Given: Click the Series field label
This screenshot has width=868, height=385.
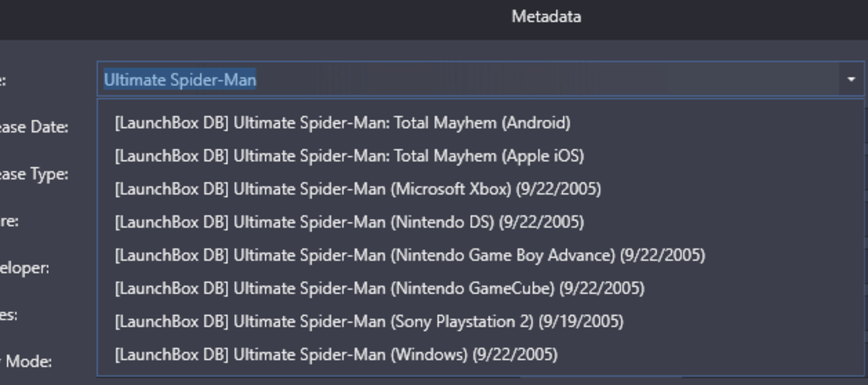Looking at the screenshot, I should tap(9, 315).
